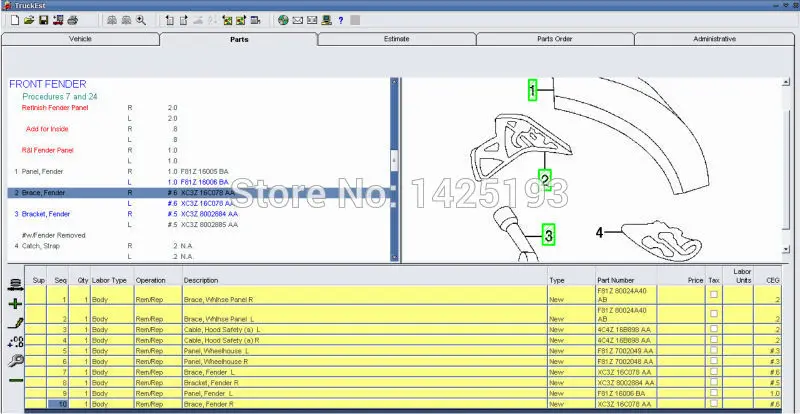This screenshot has width=800, height=414.
Task: Select Panel, Fender part line
Action: click(42, 172)
